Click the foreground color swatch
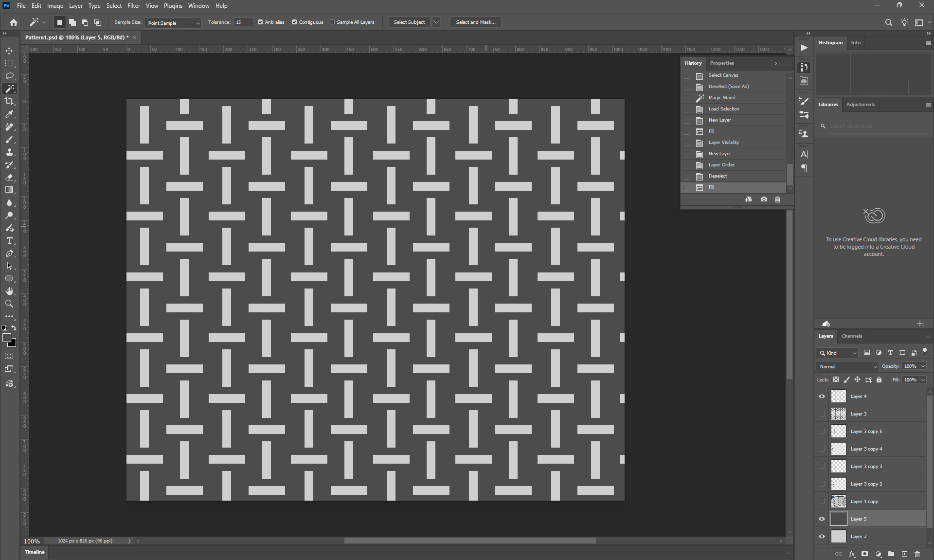This screenshot has height=560, width=934. tap(7, 338)
